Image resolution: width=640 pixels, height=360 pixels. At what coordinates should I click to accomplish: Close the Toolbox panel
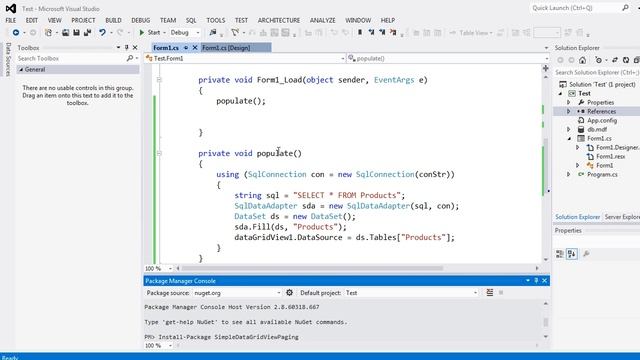pos(135,47)
